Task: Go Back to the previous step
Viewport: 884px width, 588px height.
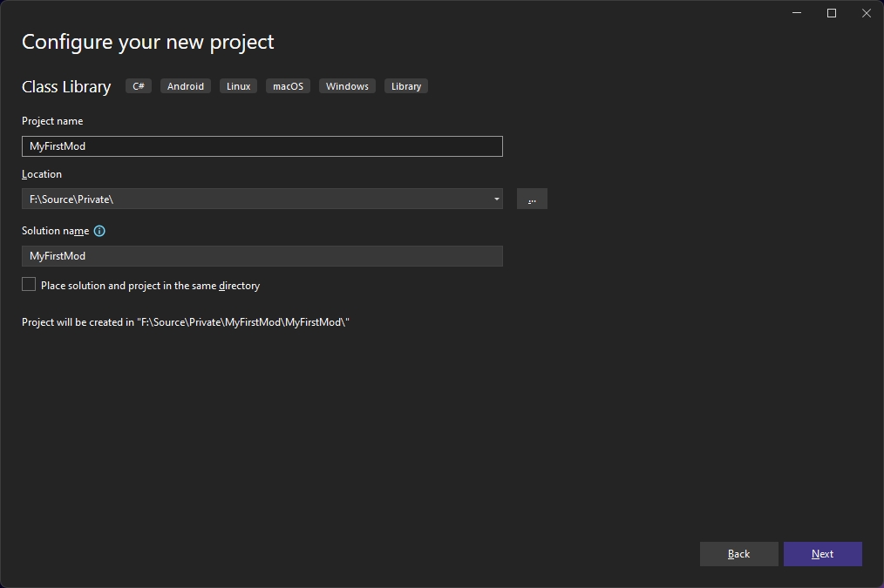Action: point(738,554)
